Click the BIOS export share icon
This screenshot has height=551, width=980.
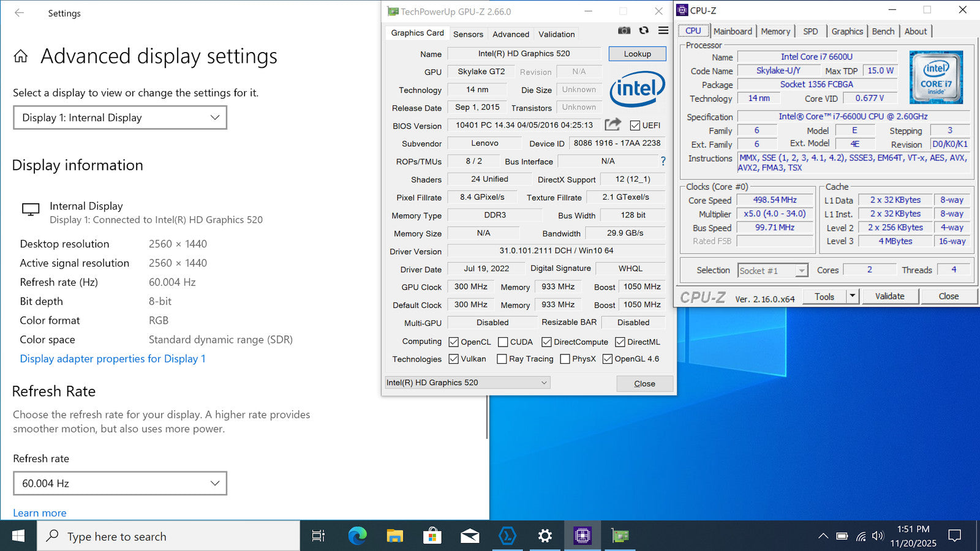[x=612, y=125]
